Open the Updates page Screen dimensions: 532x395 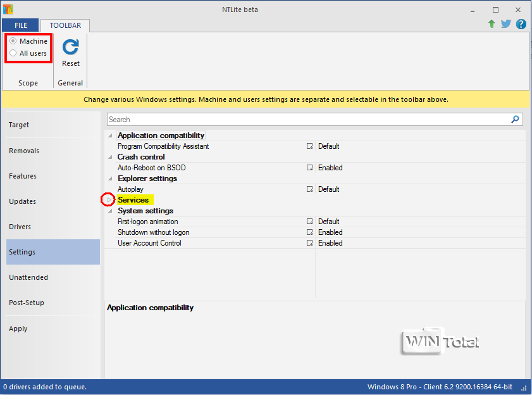click(53, 201)
